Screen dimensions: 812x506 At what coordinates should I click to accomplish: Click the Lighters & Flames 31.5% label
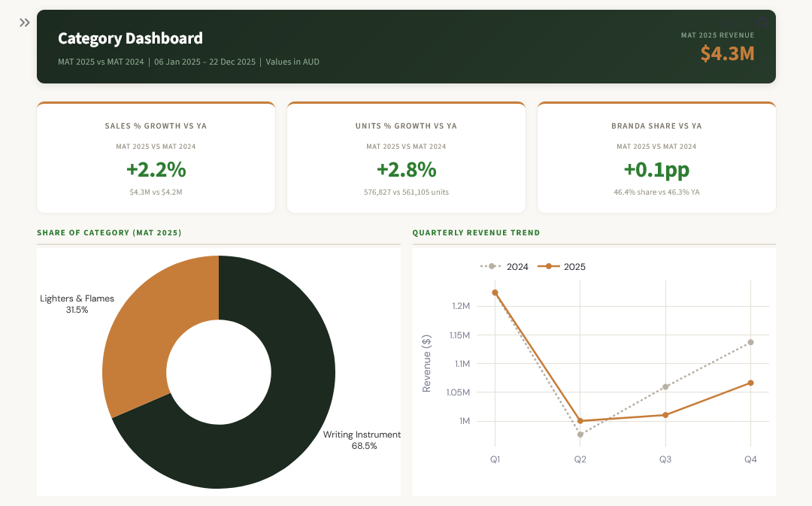[77, 304]
